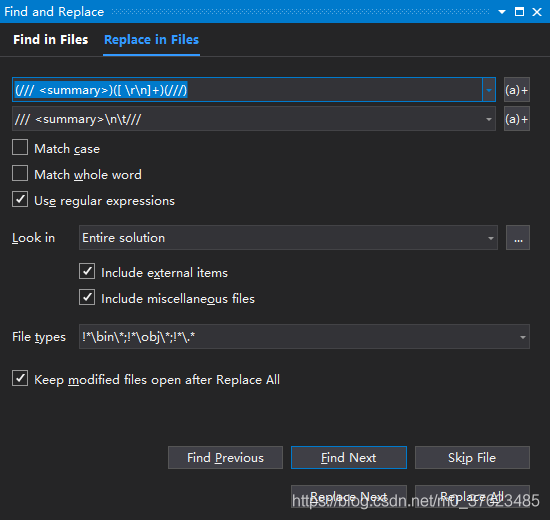Expand the File types dropdown arrow
This screenshot has width=550, height=520.
point(523,337)
